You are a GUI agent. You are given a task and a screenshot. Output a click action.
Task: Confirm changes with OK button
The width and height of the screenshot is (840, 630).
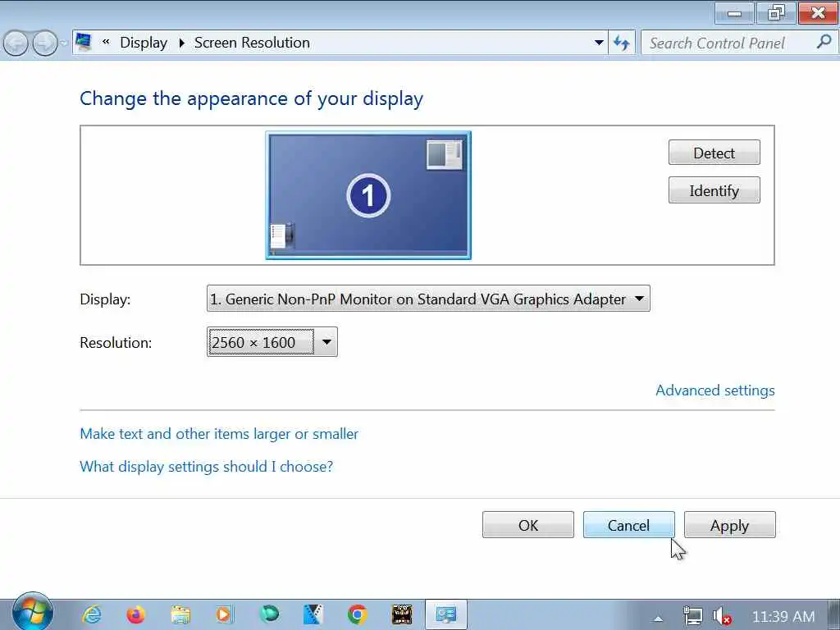pyautogui.click(x=527, y=525)
